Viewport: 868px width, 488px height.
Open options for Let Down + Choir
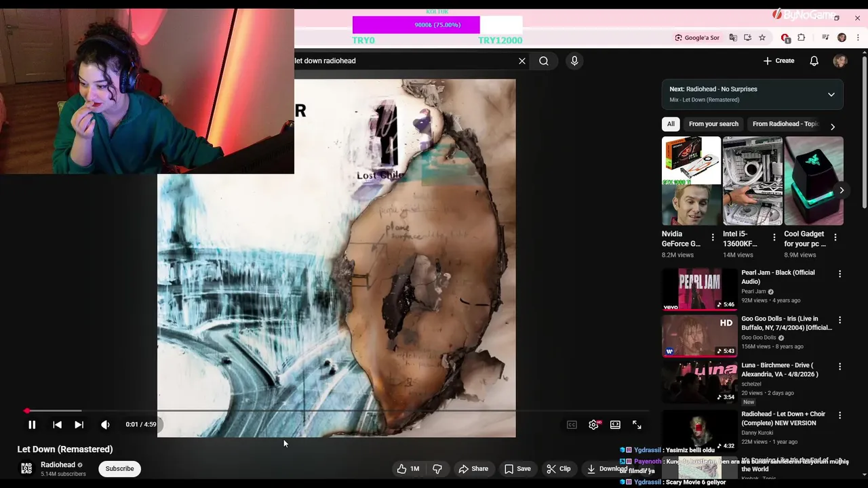pyautogui.click(x=840, y=415)
